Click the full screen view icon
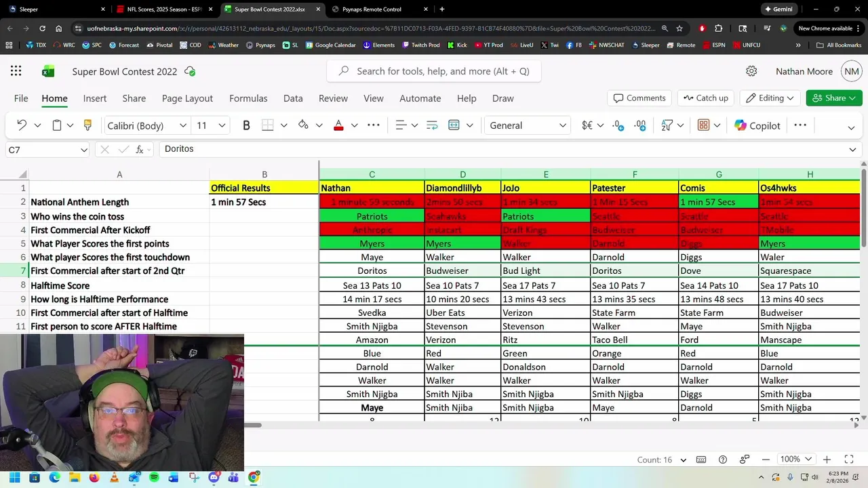Viewport: 868px width, 488px height. tap(848, 460)
